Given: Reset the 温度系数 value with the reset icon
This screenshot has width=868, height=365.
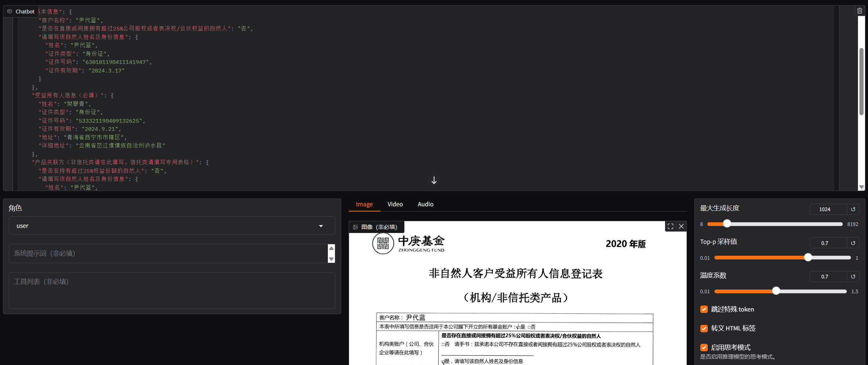Looking at the screenshot, I should (853, 277).
